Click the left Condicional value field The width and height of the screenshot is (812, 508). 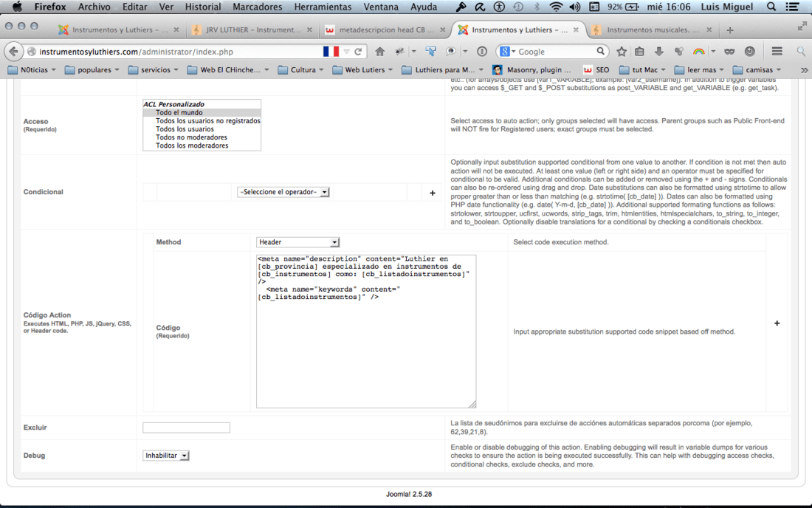(x=196, y=192)
